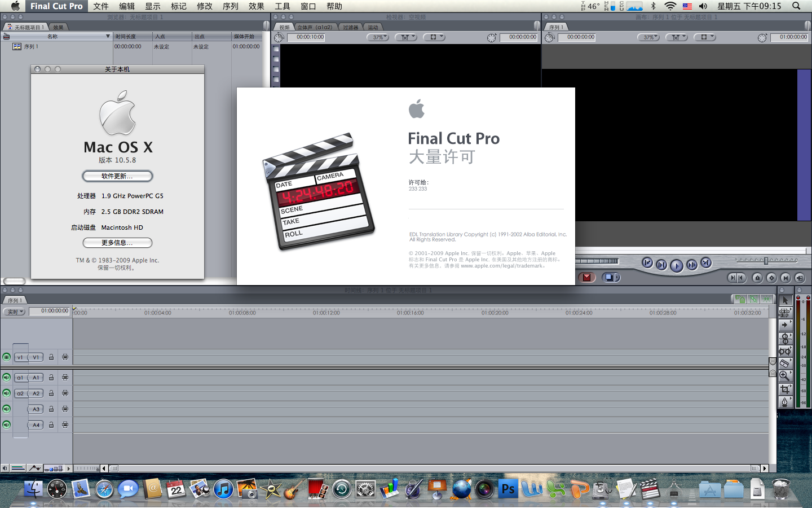This screenshot has width=812, height=508.
Task: Open the 效果 menu in menu bar
Action: coord(257,6)
